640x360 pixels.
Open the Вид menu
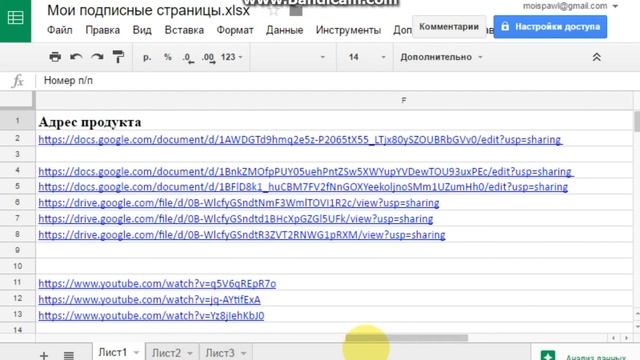(x=142, y=30)
